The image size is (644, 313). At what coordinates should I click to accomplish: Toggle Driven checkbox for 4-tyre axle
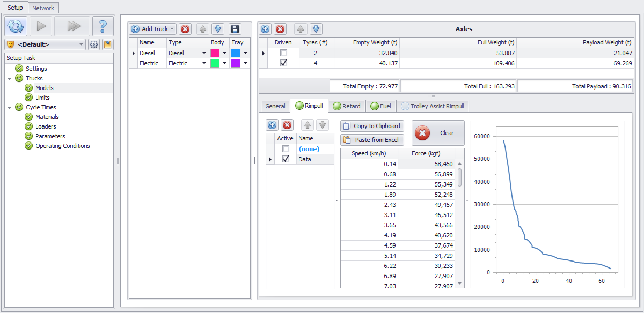283,63
